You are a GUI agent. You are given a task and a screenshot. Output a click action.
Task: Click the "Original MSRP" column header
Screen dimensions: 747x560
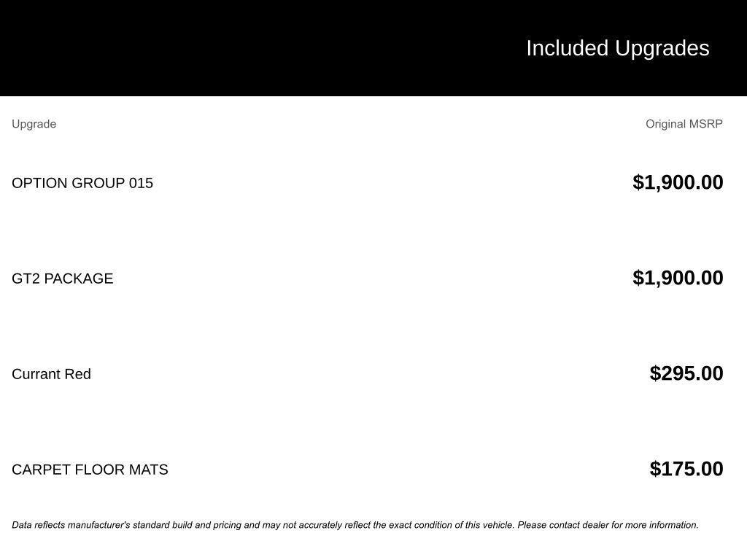684,124
